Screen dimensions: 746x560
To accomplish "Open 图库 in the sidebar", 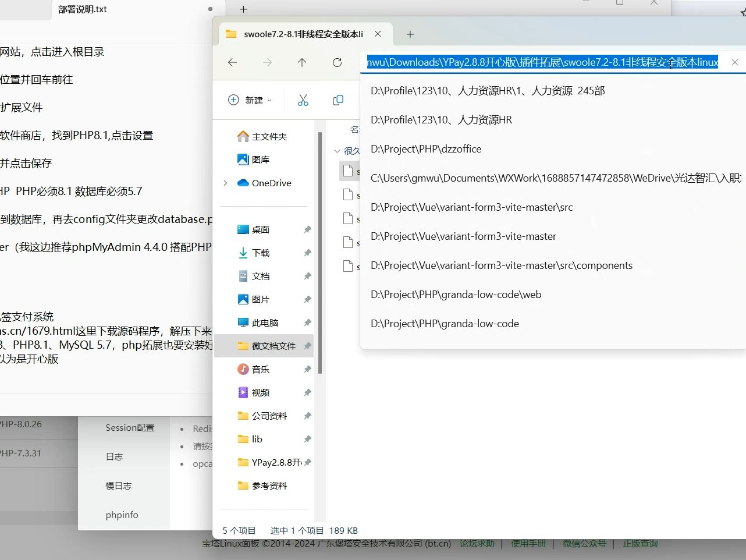I will (x=254, y=160).
